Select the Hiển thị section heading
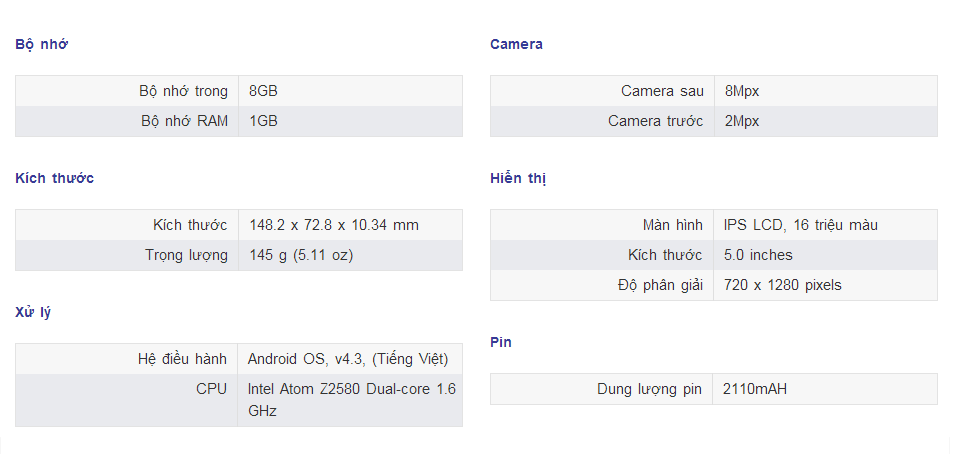Image resolution: width=955 pixels, height=454 pixels. point(518,179)
